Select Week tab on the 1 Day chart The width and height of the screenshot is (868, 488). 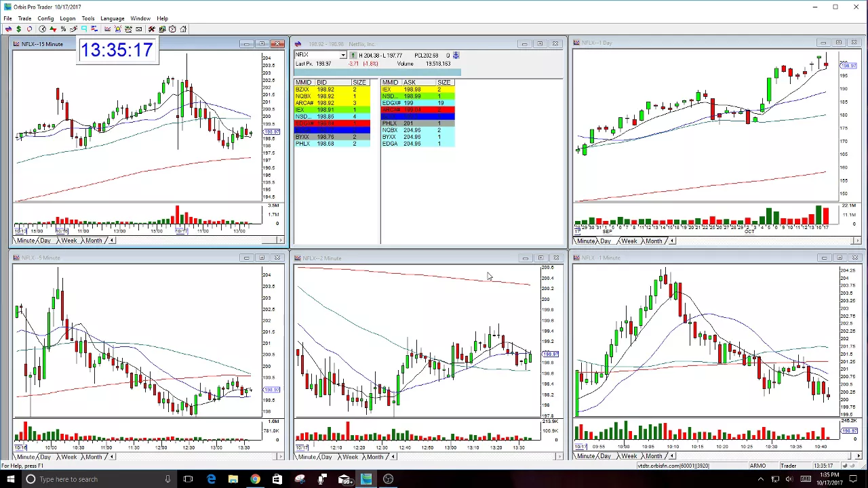coord(629,241)
